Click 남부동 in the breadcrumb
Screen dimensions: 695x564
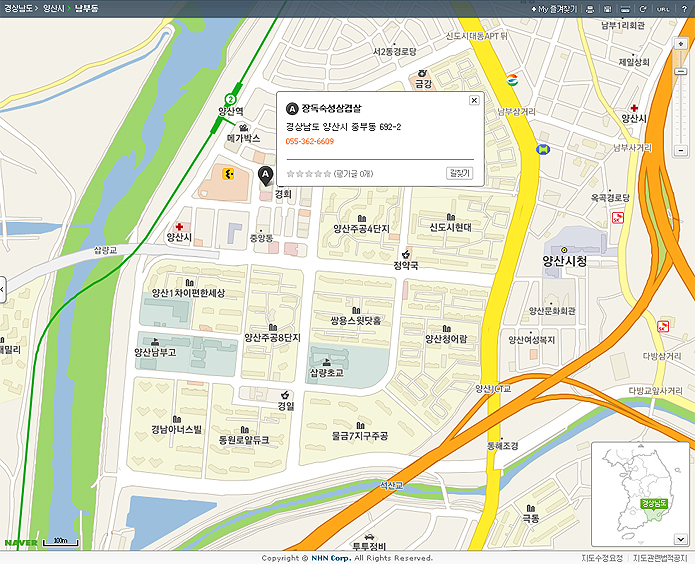86,8
